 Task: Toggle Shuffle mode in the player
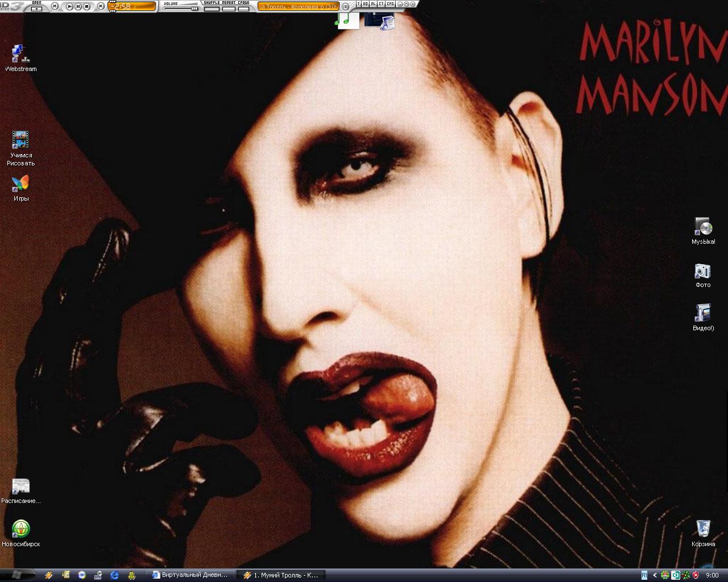point(212,9)
